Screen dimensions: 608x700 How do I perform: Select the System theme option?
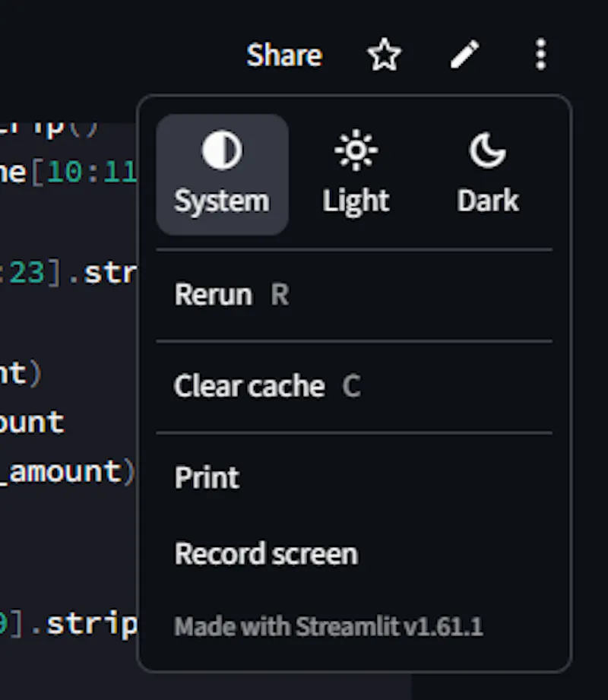223,174
